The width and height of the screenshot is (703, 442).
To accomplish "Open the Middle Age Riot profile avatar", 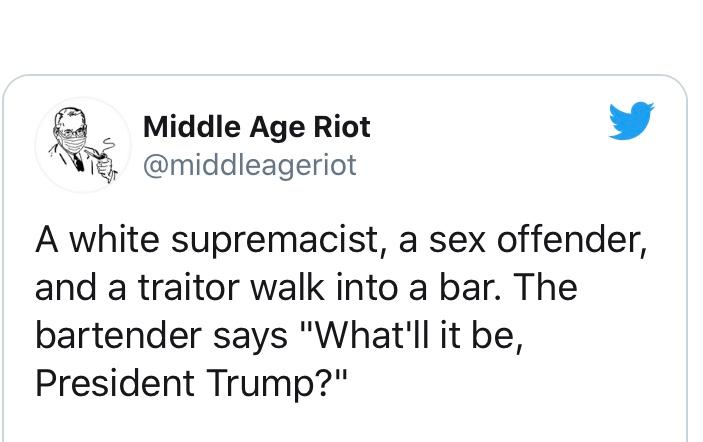I will pos(83,145).
